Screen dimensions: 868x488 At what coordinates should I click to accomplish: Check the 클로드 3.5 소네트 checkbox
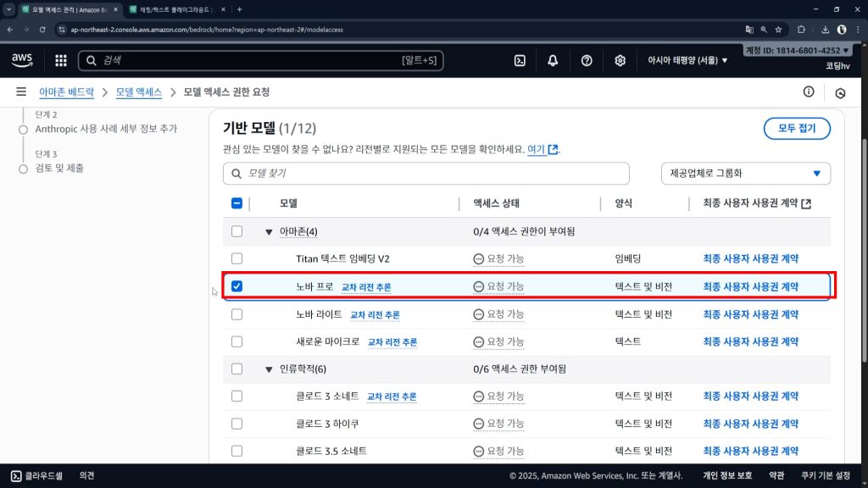pos(236,451)
